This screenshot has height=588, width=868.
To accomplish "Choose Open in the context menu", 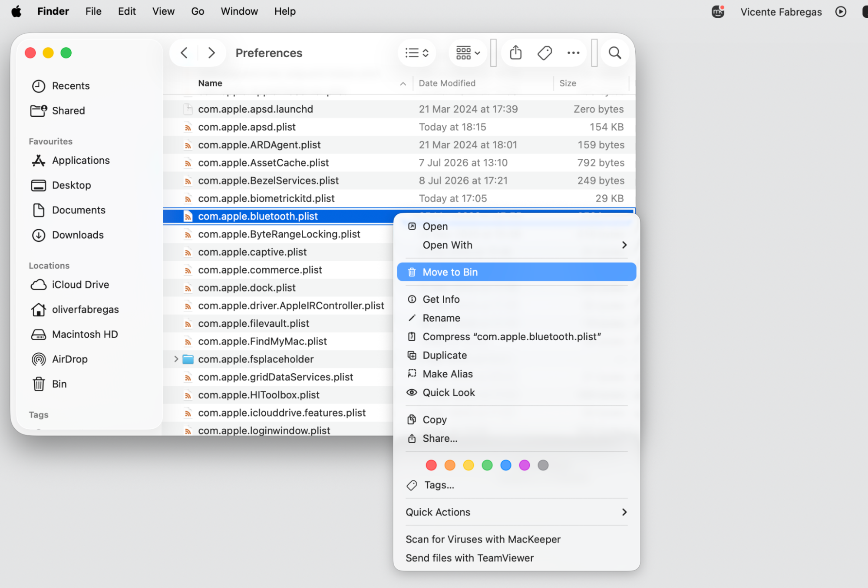I will coord(517,227).
